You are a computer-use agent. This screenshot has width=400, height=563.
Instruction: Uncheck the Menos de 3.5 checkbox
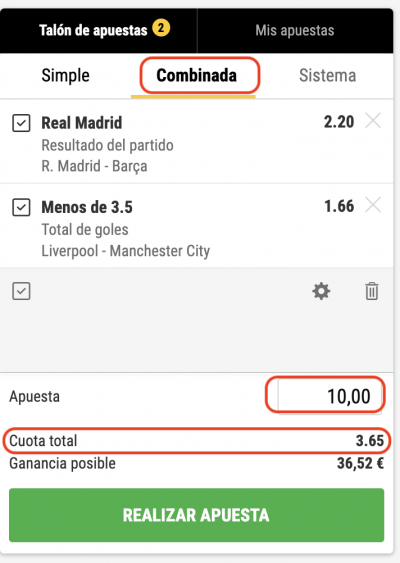(x=21, y=208)
